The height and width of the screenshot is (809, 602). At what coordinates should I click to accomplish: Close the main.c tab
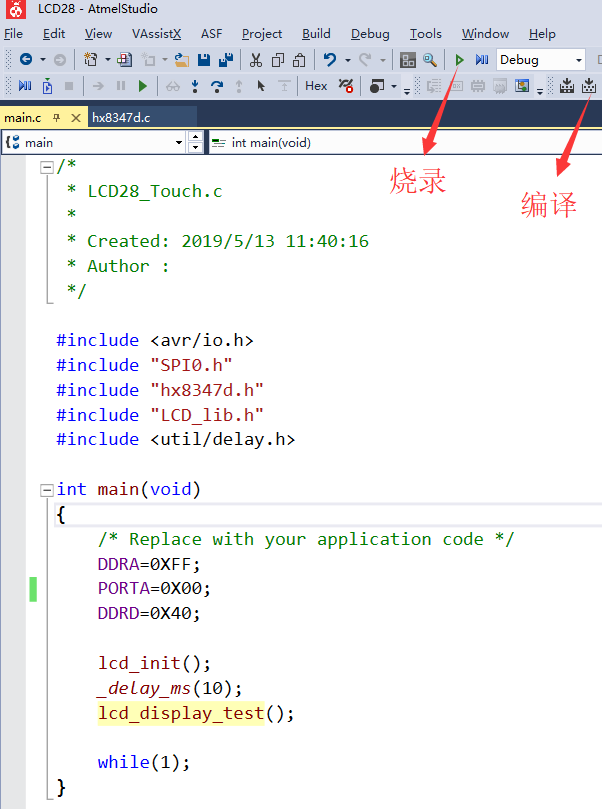pyautogui.click(x=76, y=118)
